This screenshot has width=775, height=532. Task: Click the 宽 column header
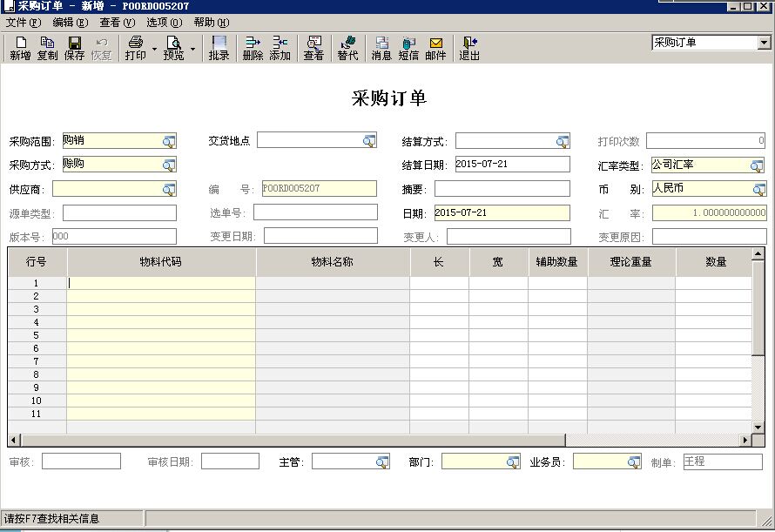[498, 261]
